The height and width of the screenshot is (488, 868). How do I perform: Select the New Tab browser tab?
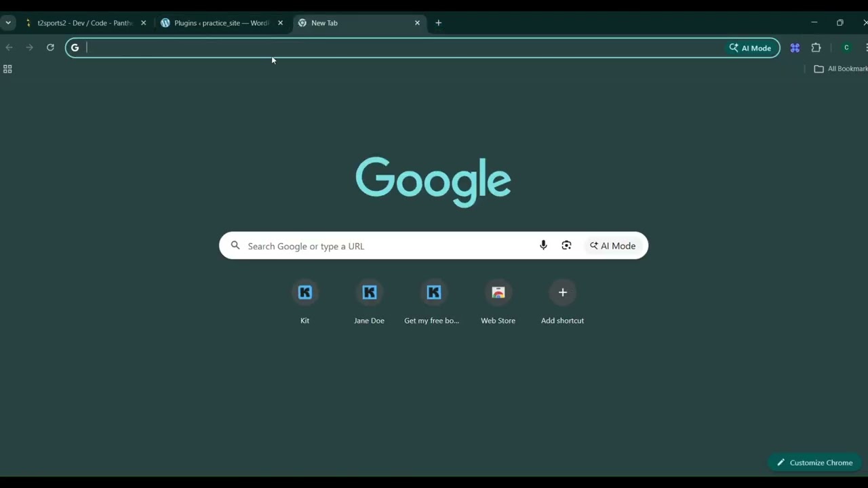click(x=359, y=23)
